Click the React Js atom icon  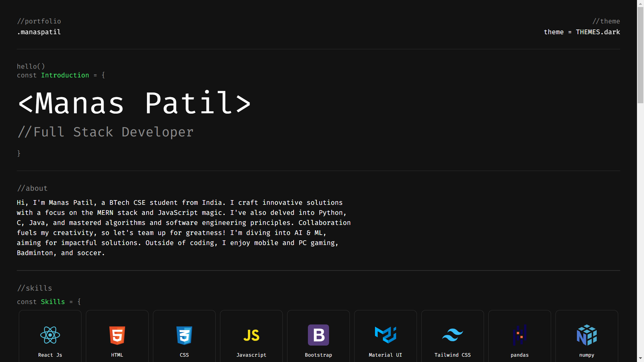click(x=50, y=335)
